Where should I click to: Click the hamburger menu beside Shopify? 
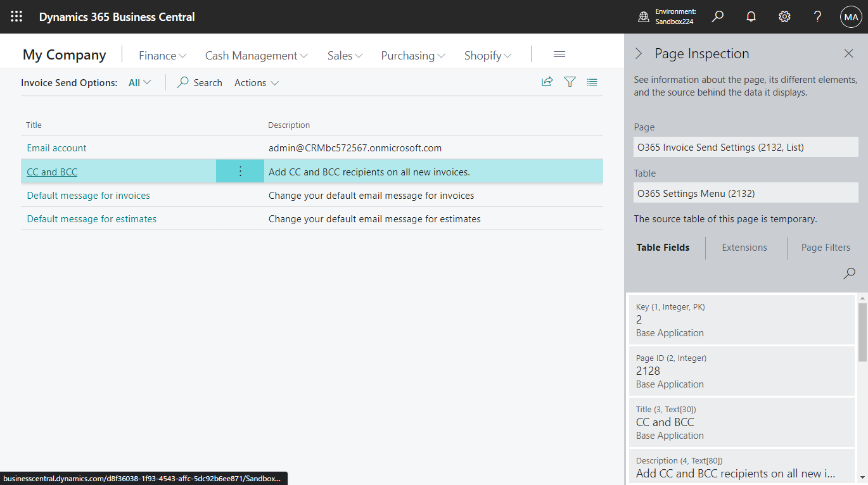(x=559, y=54)
